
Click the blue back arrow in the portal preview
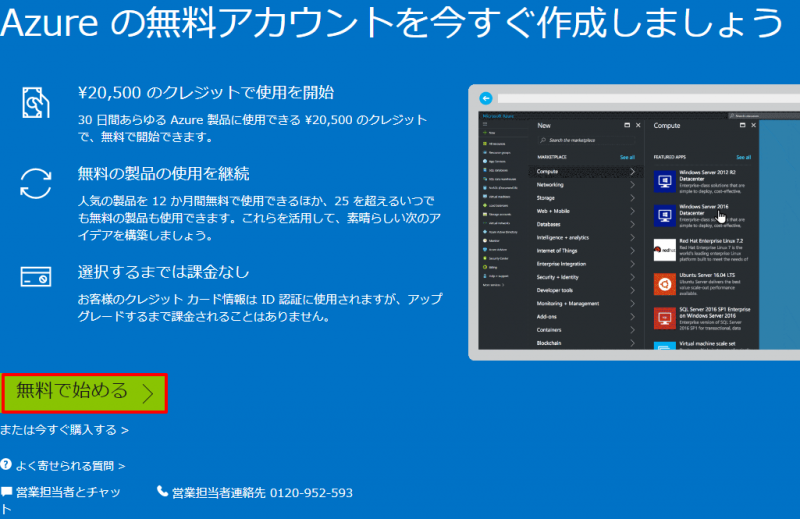click(486, 98)
